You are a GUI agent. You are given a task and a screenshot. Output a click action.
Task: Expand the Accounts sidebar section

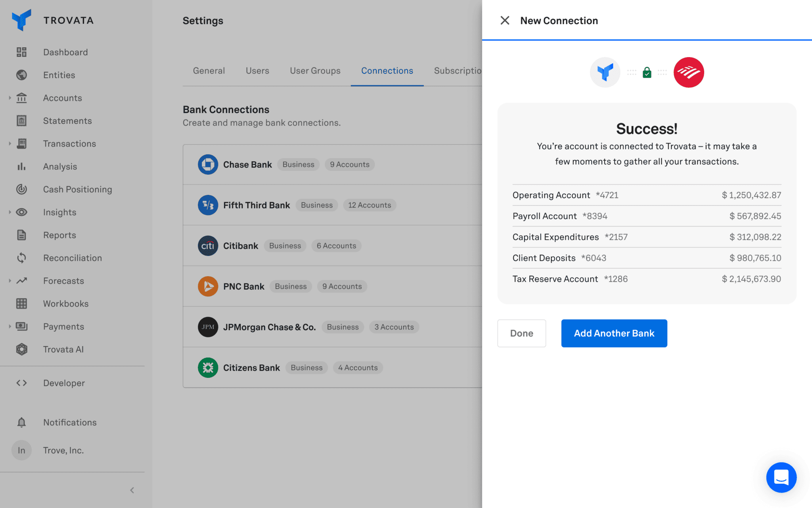pyautogui.click(x=10, y=98)
